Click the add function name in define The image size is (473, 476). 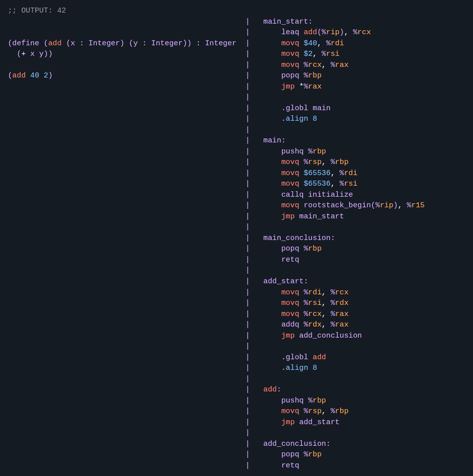pyautogui.click(x=54, y=43)
